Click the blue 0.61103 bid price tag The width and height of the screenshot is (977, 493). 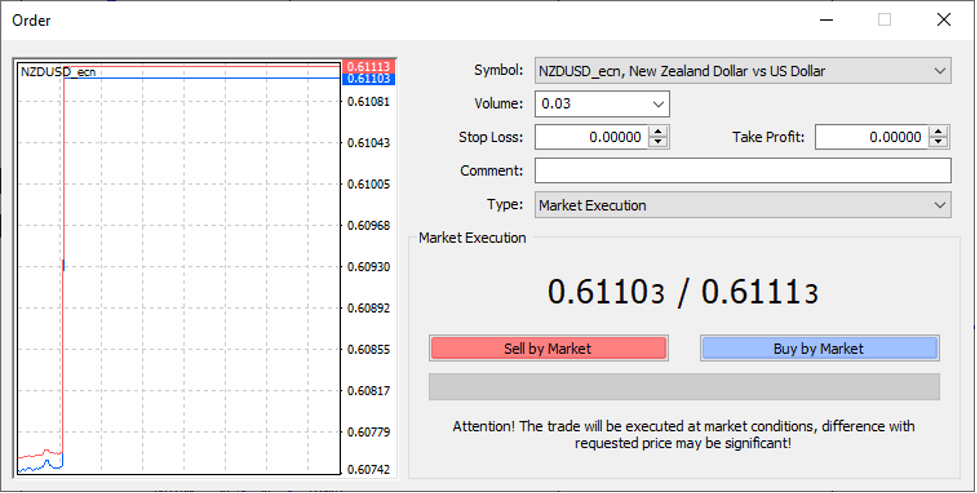click(368, 78)
